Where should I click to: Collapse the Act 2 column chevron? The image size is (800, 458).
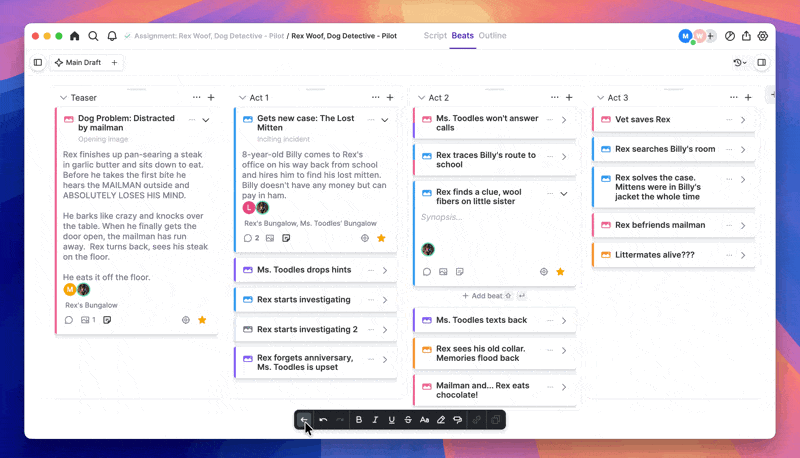(x=421, y=98)
